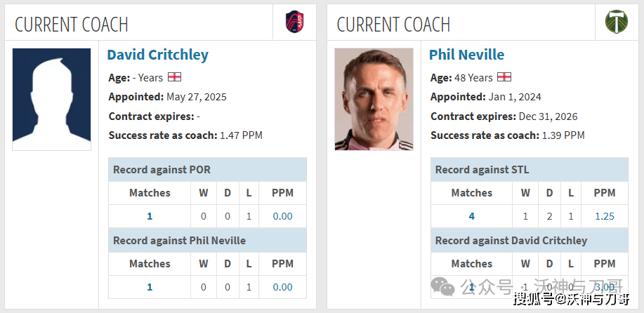644x313 pixels.
Task: Click matches count 1 under Record against POR
Action: [x=150, y=216]
